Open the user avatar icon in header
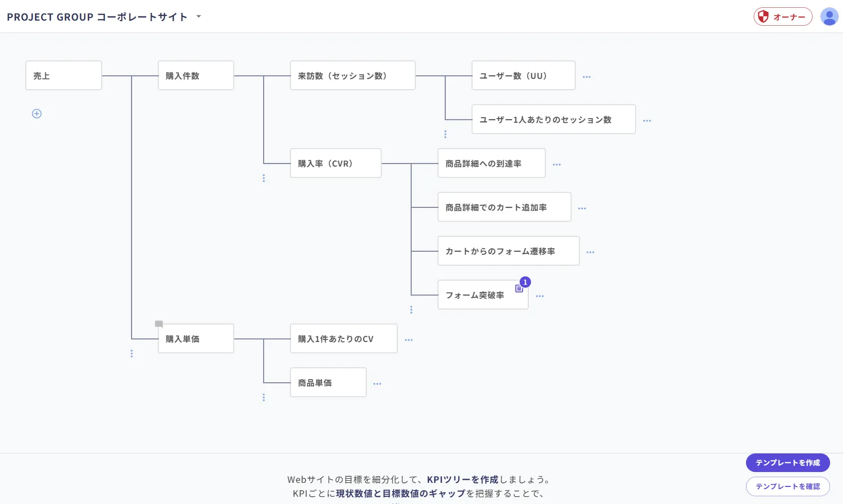Screen dimensions: 843x504 pos(829,17)
